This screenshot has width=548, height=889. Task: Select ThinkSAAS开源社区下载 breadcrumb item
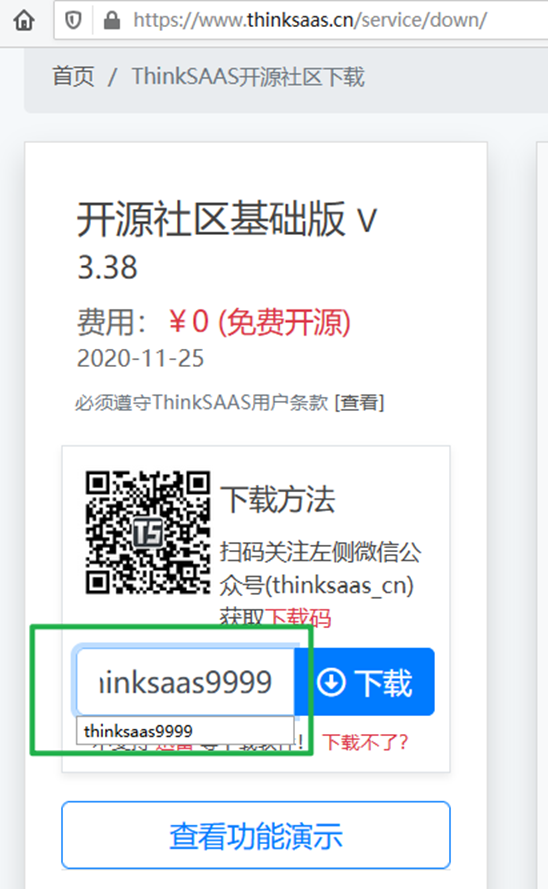[x=248, y=77]
